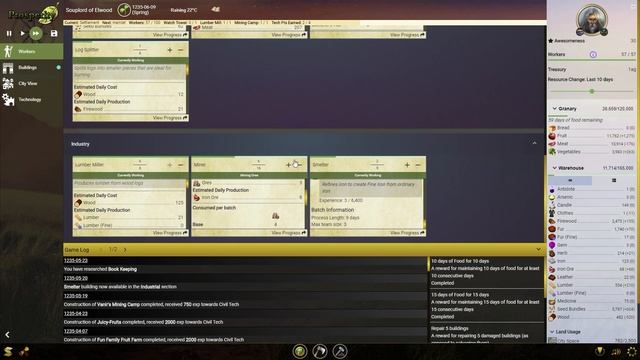The width and height of the screenshot is (640, 360).
Task: Switch Warehouse to the left view tab
Action: pos(570,180)
